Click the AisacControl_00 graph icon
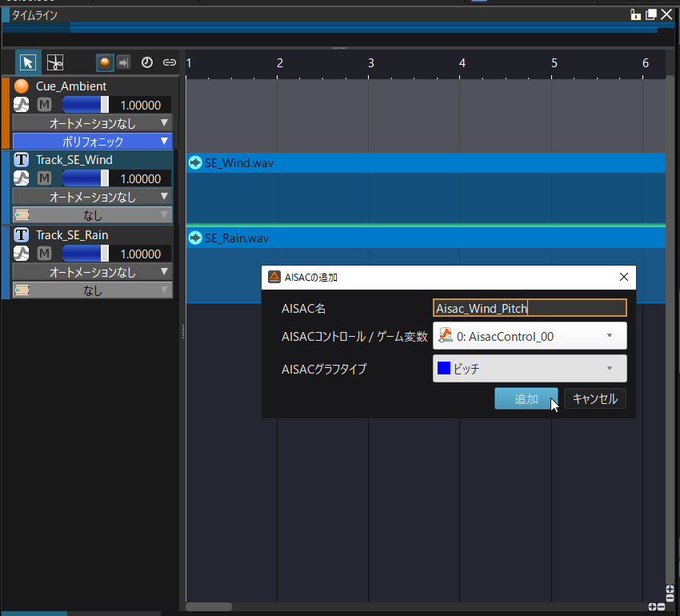The image size is (680, 616). click(x=446, y=335)
